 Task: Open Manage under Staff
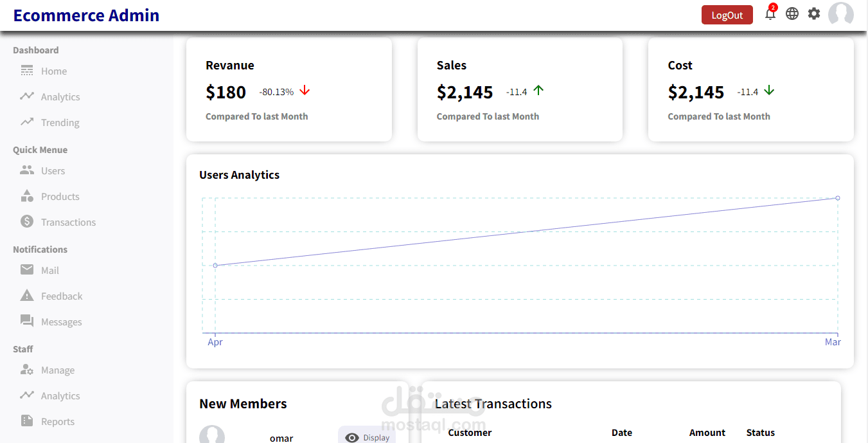(x=56, y=370)
